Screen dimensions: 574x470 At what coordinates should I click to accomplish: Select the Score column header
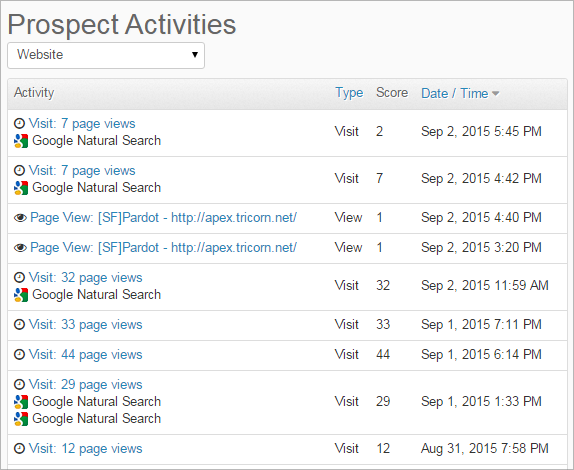392,93
